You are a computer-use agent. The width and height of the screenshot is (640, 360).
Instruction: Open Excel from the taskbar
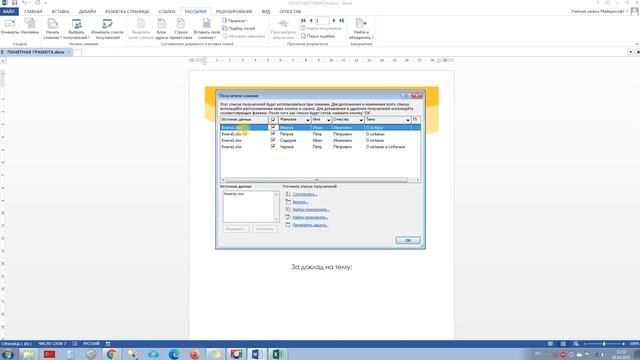pos(277,354)
